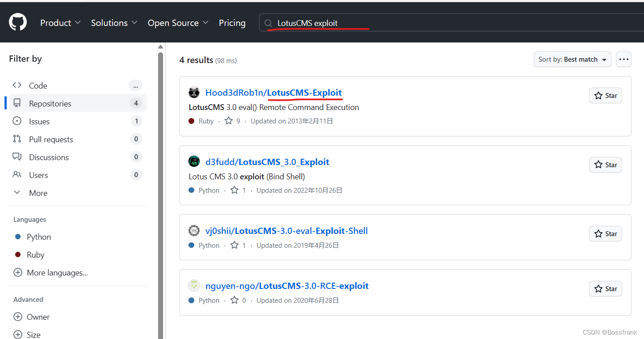Expand the Solutions menu
The image size is (644, 339).
(x=114, y=23)
